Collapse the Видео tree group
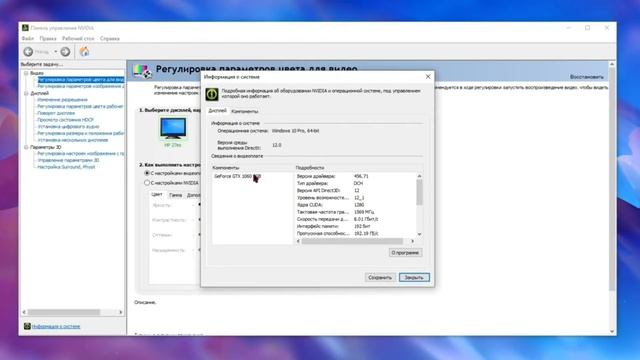 [x=26, y=73]
